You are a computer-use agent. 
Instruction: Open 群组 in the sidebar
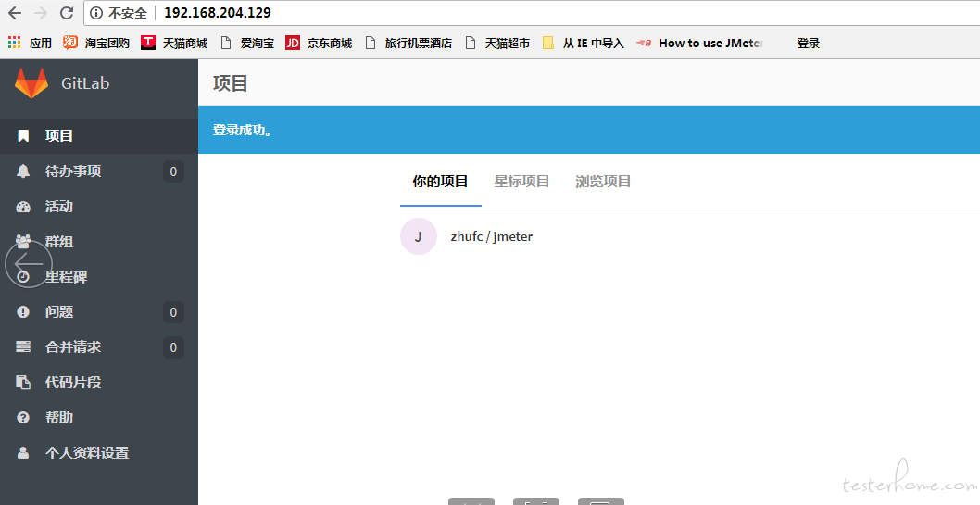pyautogui.click(x=99, y=241)
